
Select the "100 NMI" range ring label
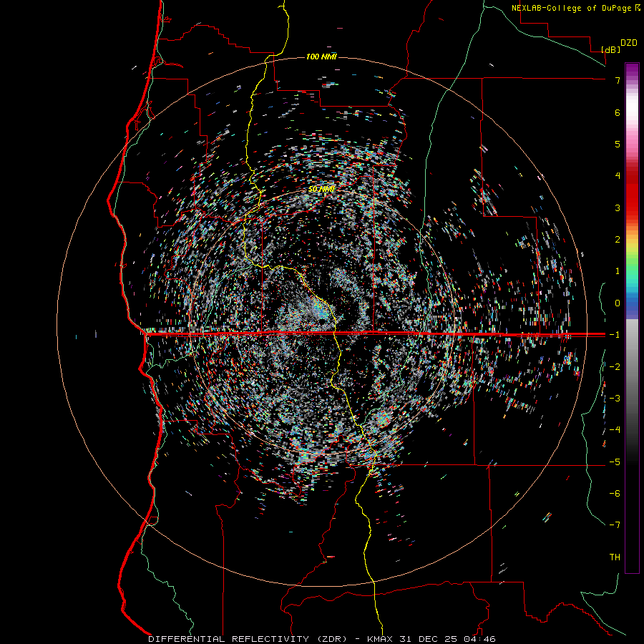(321, 57)
